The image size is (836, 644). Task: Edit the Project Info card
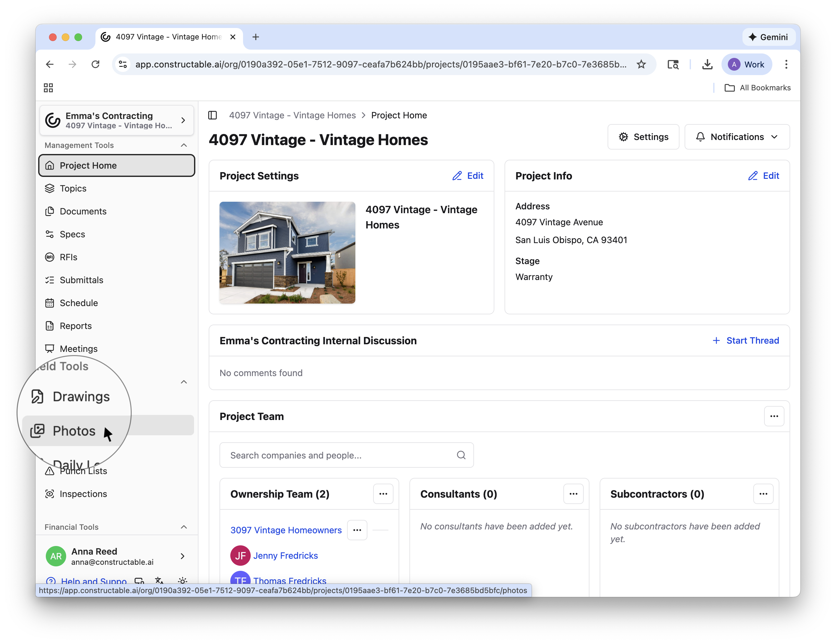(764, 176)
